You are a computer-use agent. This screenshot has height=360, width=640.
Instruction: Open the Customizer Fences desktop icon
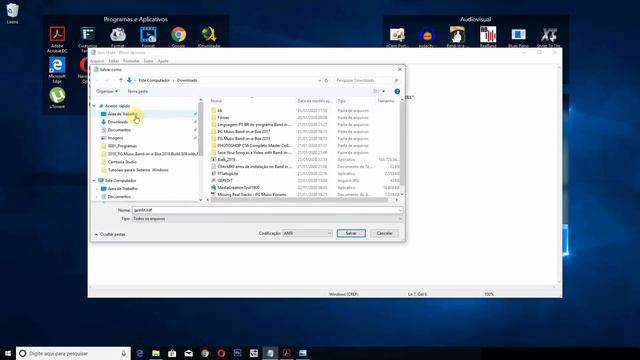[88, 37]
